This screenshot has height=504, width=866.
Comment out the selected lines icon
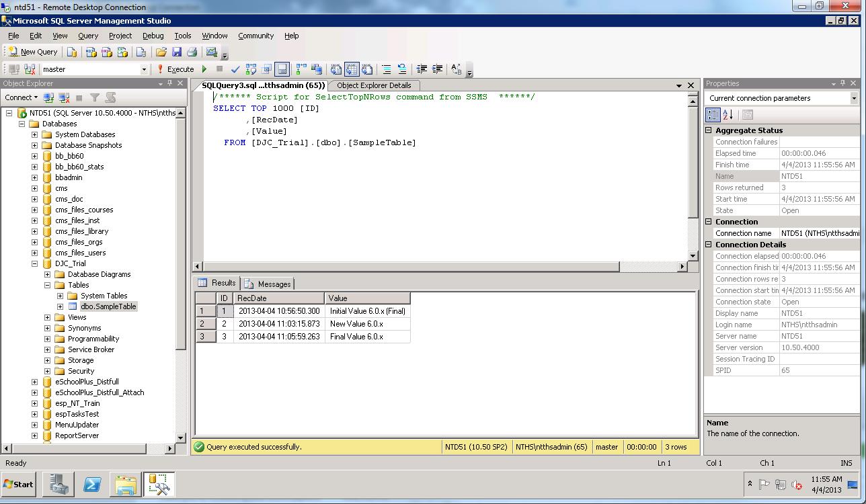pyautogui.click(x=387, y=69)
